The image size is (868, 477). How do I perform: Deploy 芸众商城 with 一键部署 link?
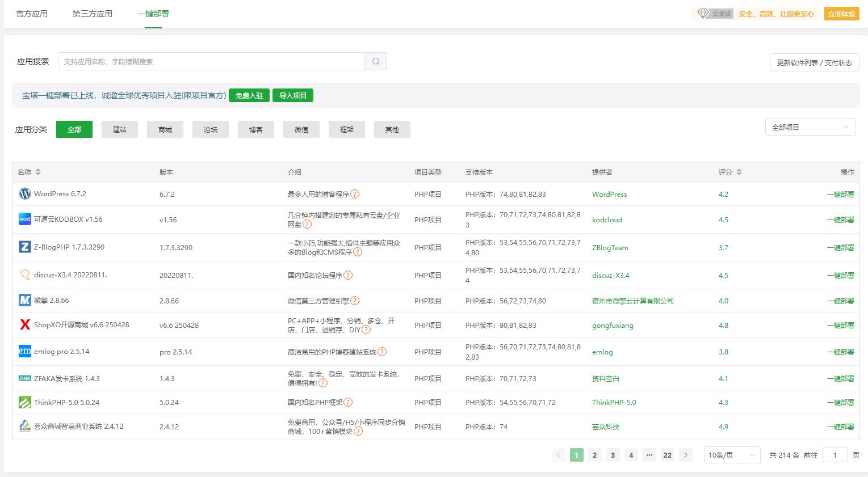point(840,427)
